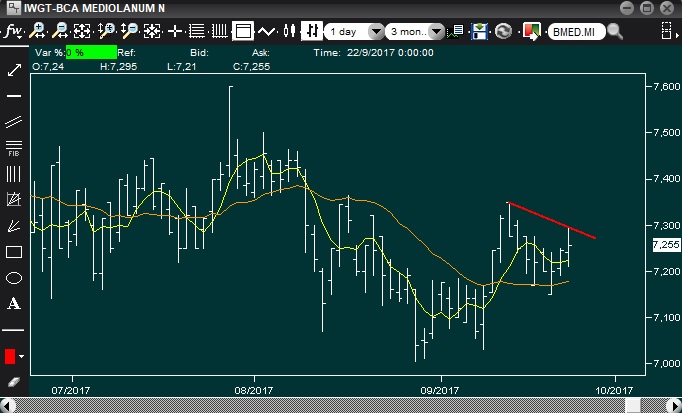Expand the 1 day timeframe dropdown

tap(376, 31)
